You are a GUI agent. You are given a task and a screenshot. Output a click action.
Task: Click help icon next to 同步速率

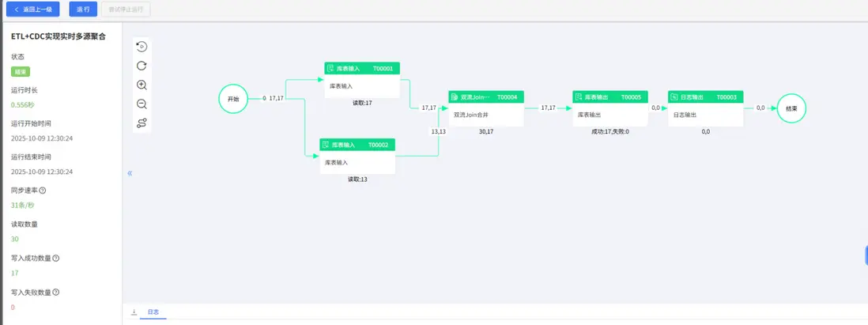43,190
